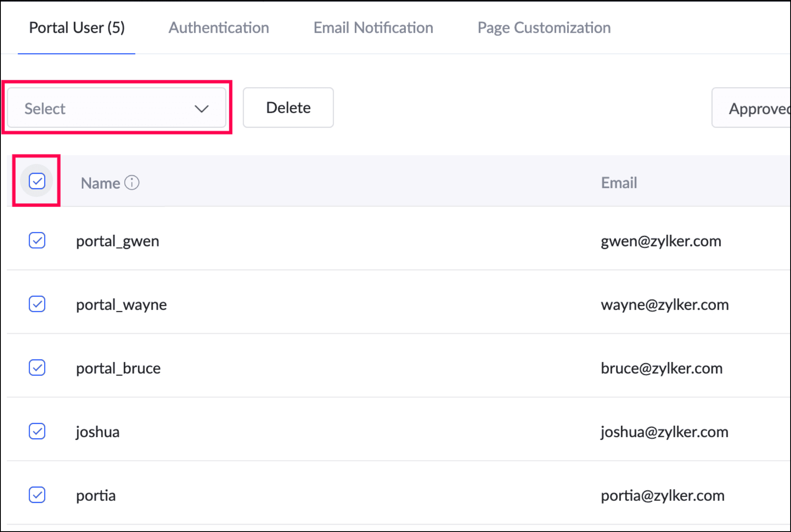
Task: Switch to the Authentication tab
Action: 219,28
